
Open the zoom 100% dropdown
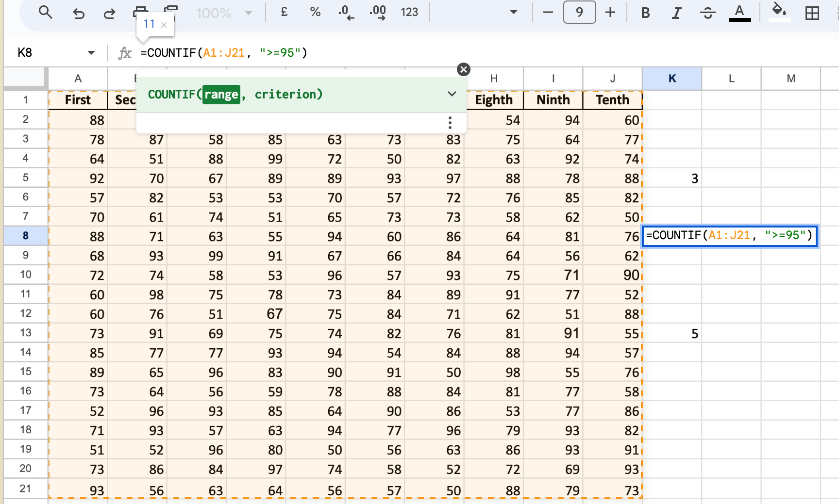224,13
